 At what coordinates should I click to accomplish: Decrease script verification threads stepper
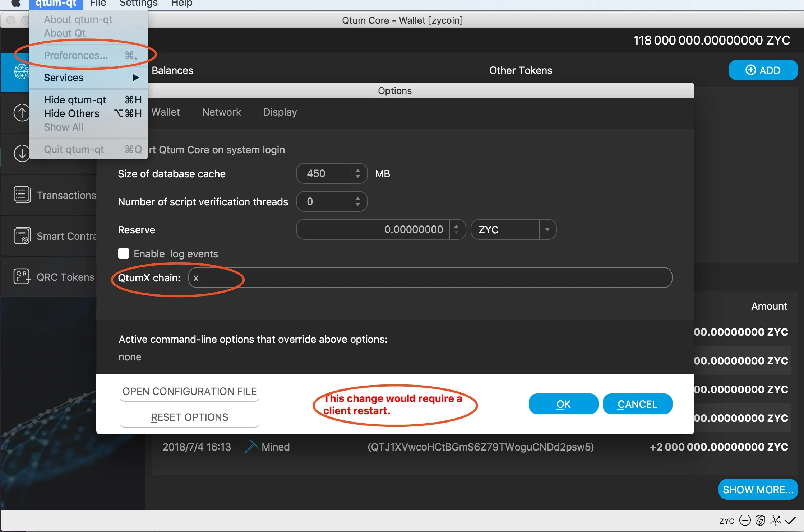coord(357,205)
